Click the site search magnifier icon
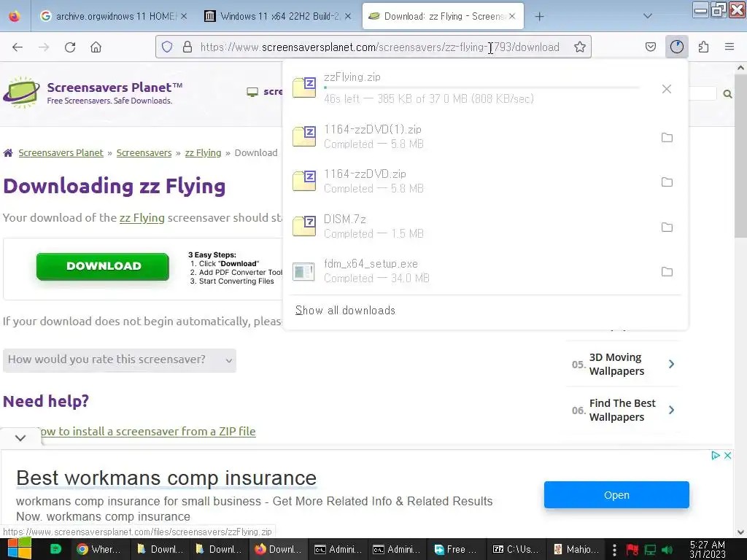 click(x=727, y=94)
